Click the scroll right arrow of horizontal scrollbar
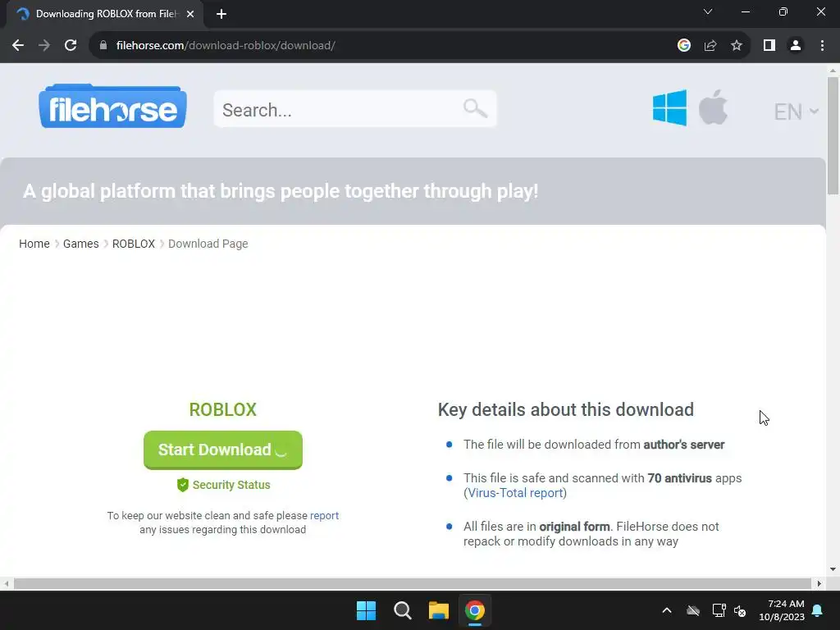Viewport: 840px width, 630px height. pyautogui.click(x=819, y=583)
